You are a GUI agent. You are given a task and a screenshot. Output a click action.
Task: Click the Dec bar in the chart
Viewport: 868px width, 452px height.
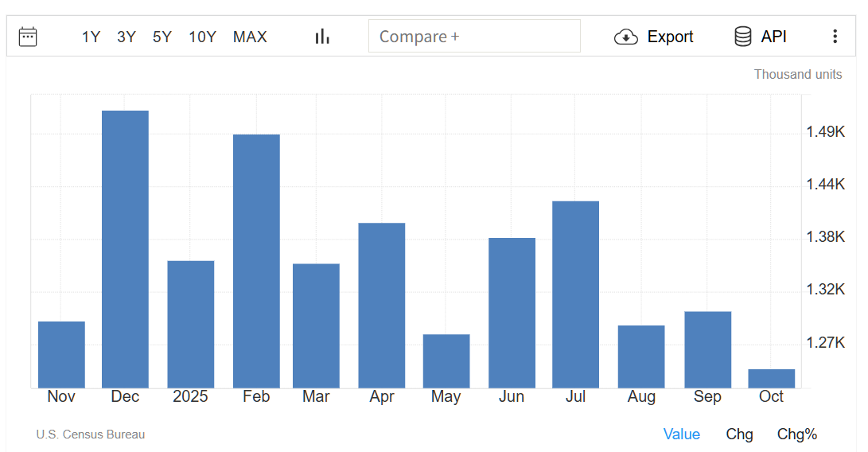point(125,249)
